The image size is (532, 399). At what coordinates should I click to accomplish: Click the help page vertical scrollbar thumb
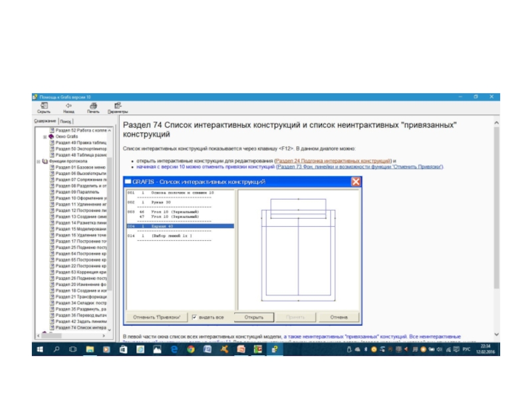pyautogui.click(x=496, y=207)
